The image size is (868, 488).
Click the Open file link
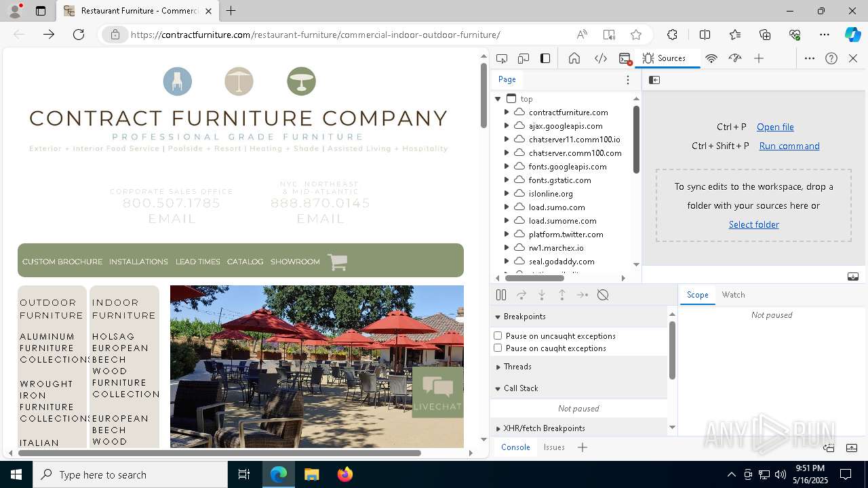(775, 127)
